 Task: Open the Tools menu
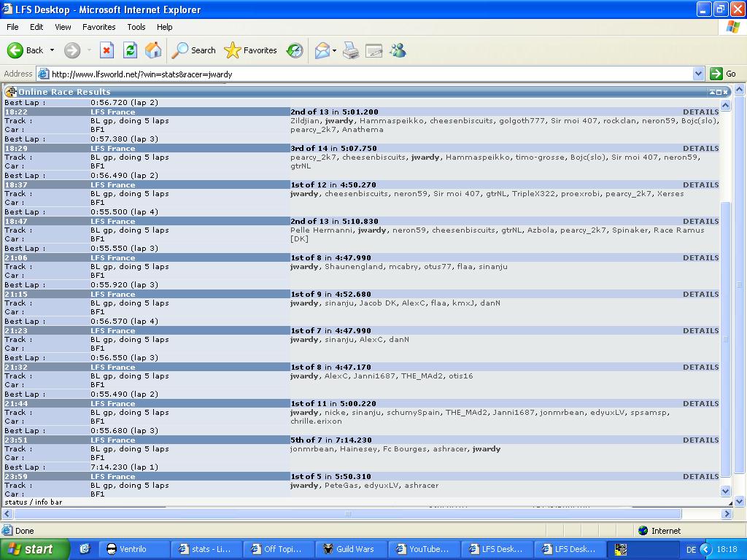click(x=136, y=27)
